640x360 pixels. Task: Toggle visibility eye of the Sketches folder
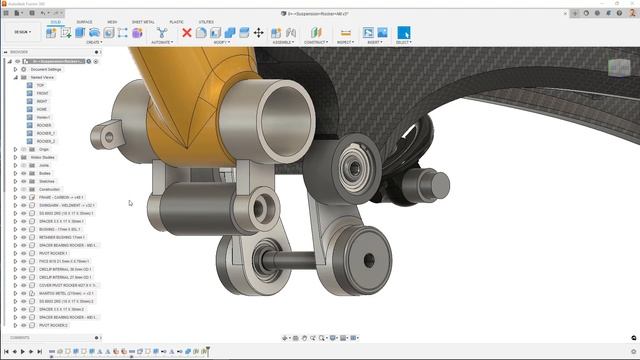click(x=24, y=181)
